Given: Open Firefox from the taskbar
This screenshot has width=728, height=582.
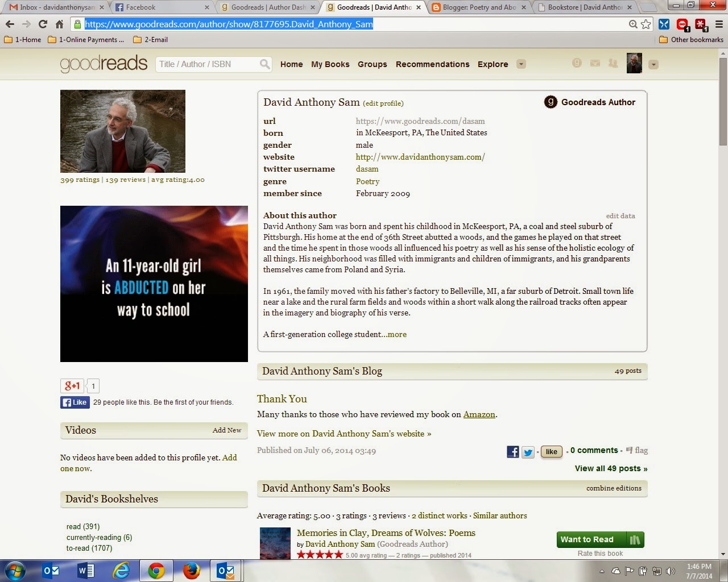Looking at the screenshot, I should click(192, 571).
